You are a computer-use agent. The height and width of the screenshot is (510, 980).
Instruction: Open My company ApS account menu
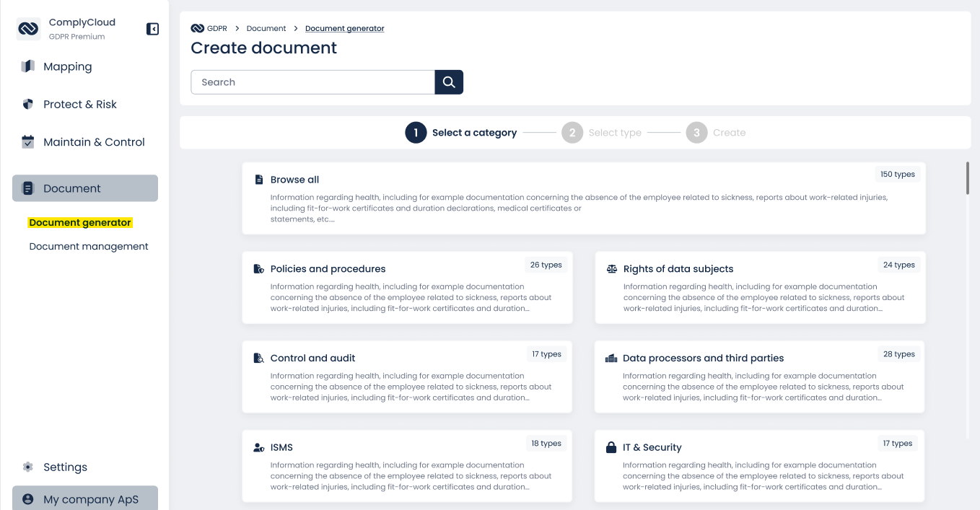(85, 498)
